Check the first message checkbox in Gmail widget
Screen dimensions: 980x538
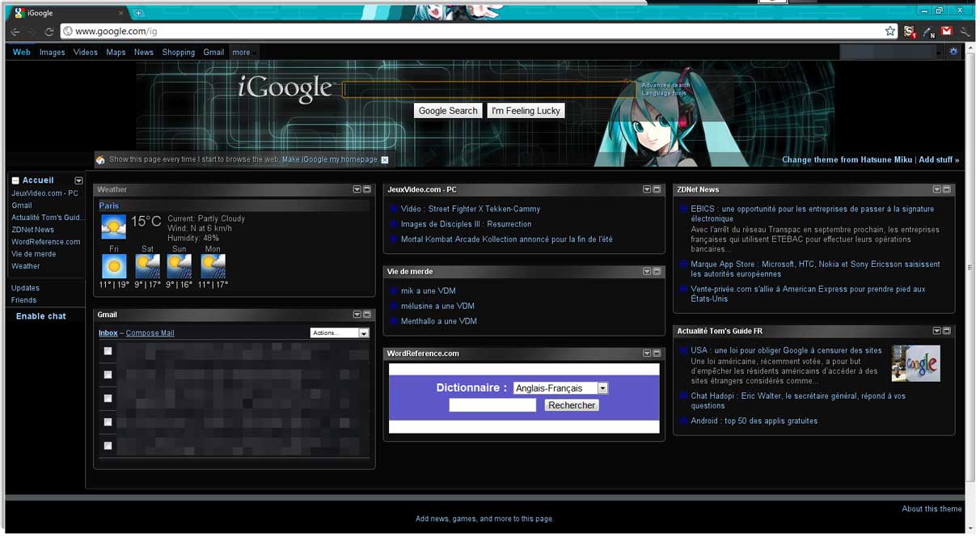click(x=108, y=351)
